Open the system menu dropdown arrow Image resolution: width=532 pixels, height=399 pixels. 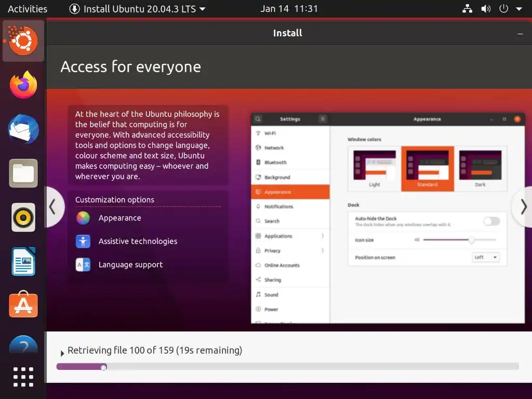(519, 9)
